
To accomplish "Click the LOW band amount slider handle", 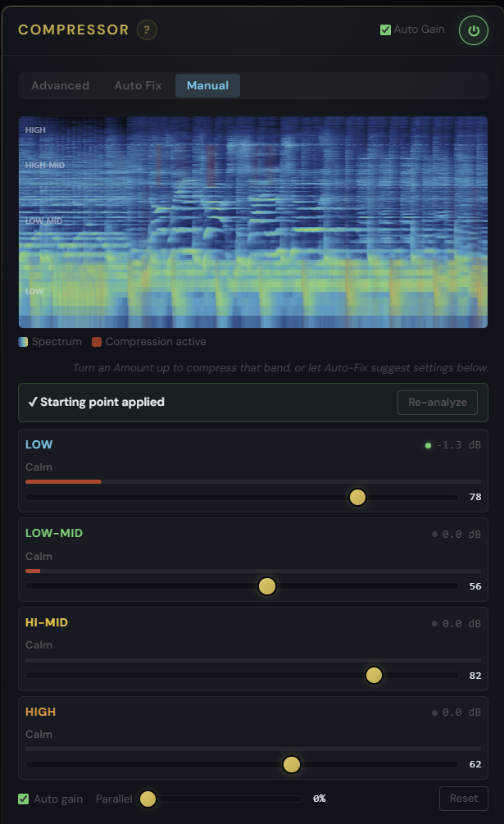I will tap(357, 497).
